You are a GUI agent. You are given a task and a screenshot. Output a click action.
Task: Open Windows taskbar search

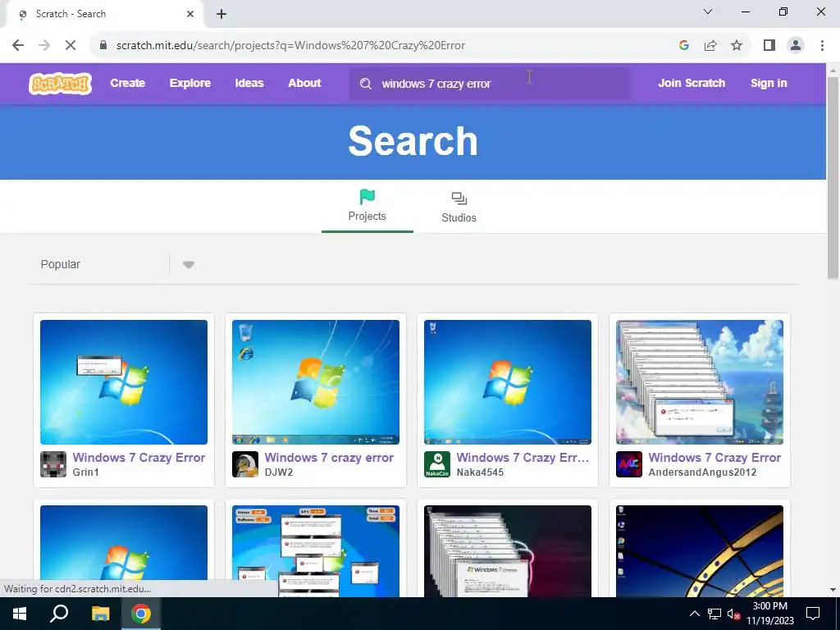pyautogui.click(x=59, y=614)
